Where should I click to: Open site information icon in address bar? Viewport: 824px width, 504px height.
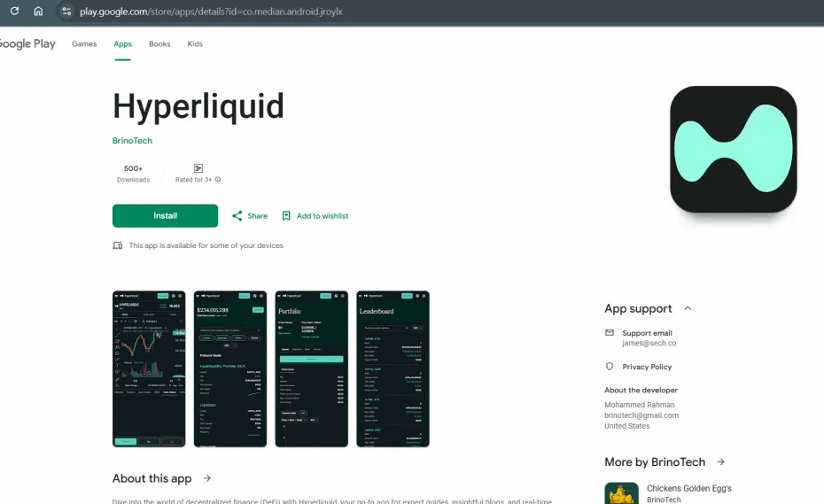66,12
